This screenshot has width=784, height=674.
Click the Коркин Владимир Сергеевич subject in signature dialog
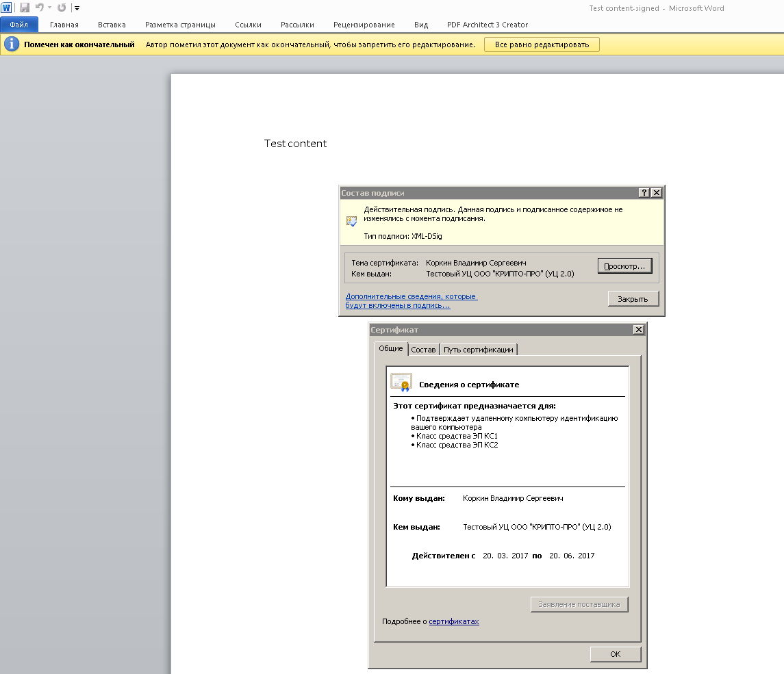click(476, 263)
